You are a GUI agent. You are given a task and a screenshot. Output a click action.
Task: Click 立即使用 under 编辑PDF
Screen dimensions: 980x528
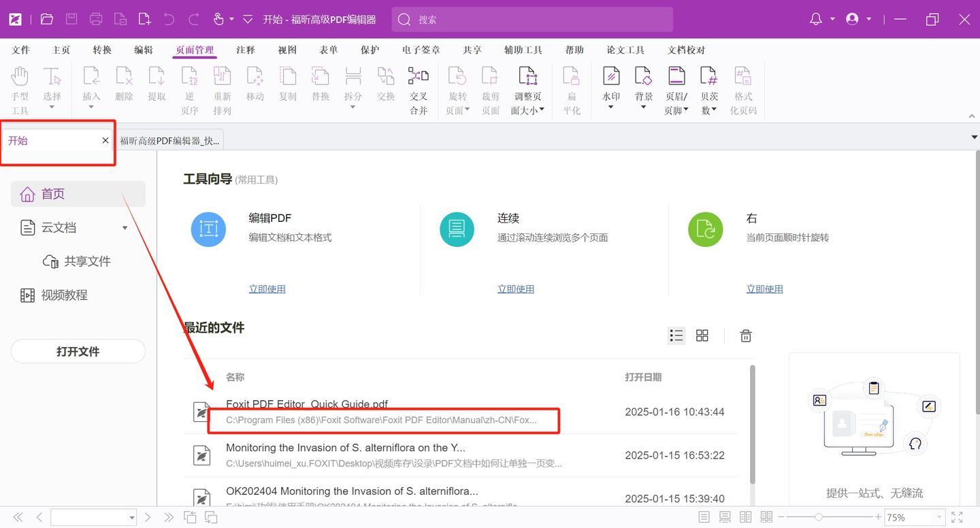click(267, 289)
